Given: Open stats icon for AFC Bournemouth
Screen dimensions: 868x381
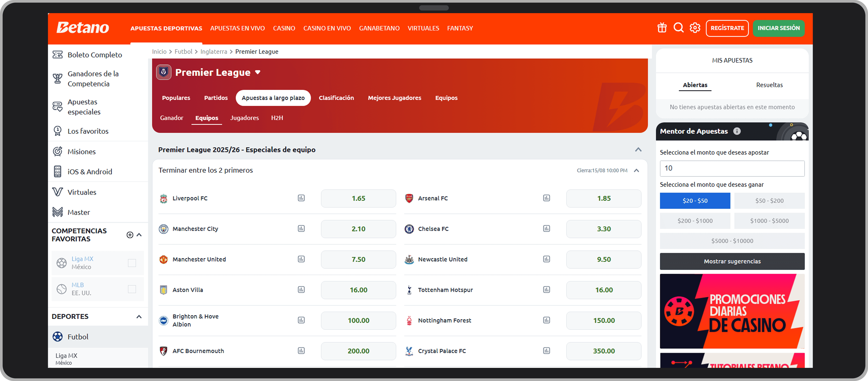Looking at the screenshot, I should pos(301,351).
